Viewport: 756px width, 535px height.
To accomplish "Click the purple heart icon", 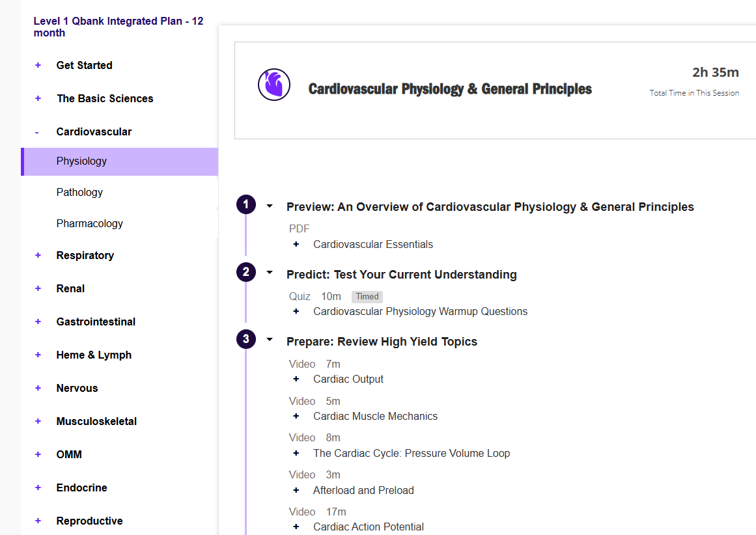I will tap(273, 85).
